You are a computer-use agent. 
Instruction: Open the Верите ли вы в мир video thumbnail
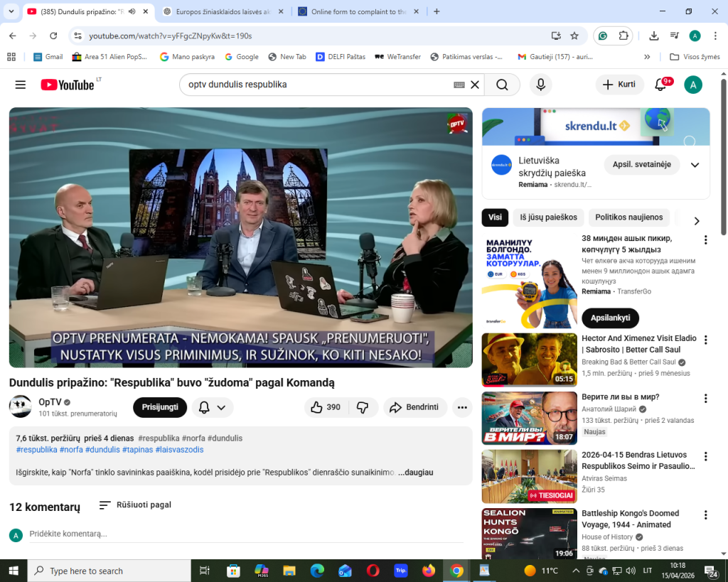click(529, 418)
